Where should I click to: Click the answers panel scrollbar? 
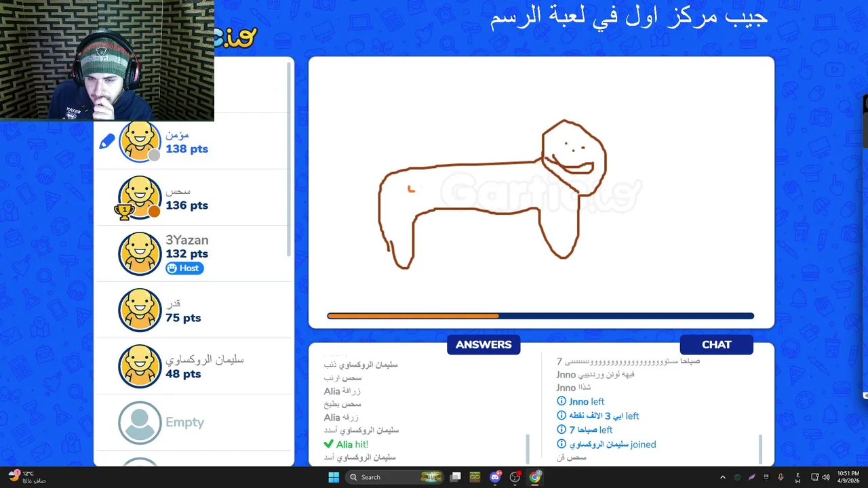pyautogui.click(x=528, y=449)
